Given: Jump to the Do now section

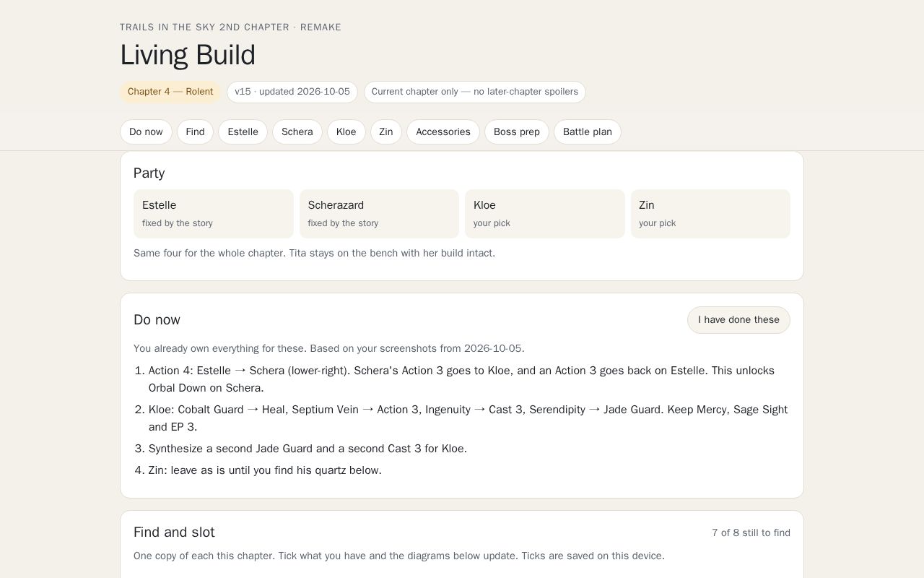Looking at the screenshot, I should pyautogui.click(x=146, y=132).
